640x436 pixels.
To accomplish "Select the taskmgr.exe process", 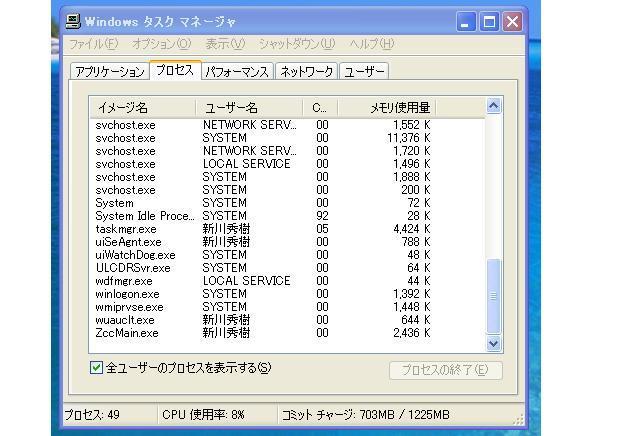I will [x=287, y=229].
